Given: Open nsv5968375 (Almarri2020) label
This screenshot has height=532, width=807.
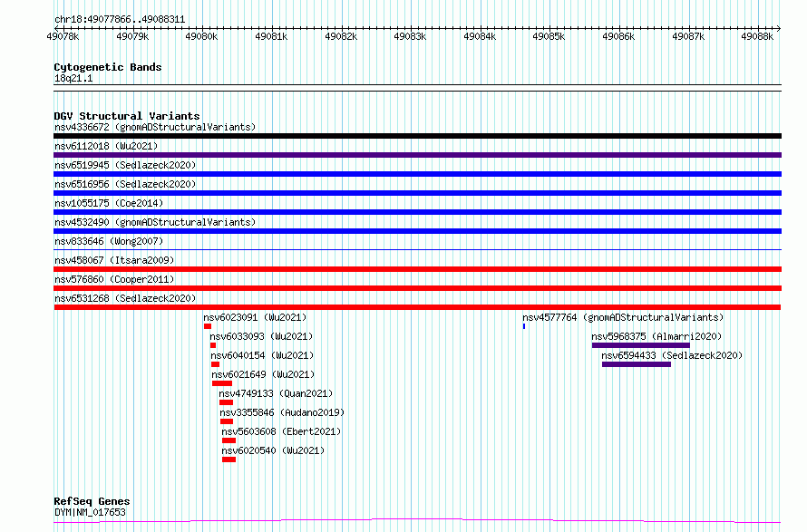Looking at the screenshot, I should coord(656,336).
